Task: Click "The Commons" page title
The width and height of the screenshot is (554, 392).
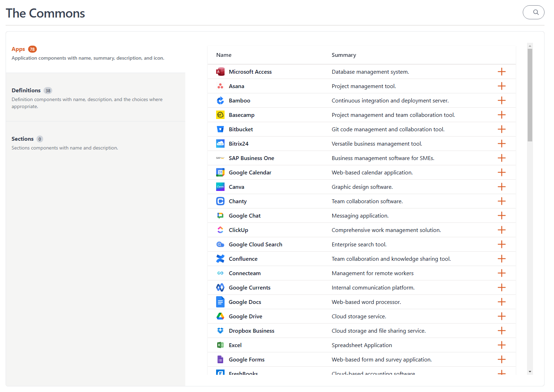Action: 45,13
